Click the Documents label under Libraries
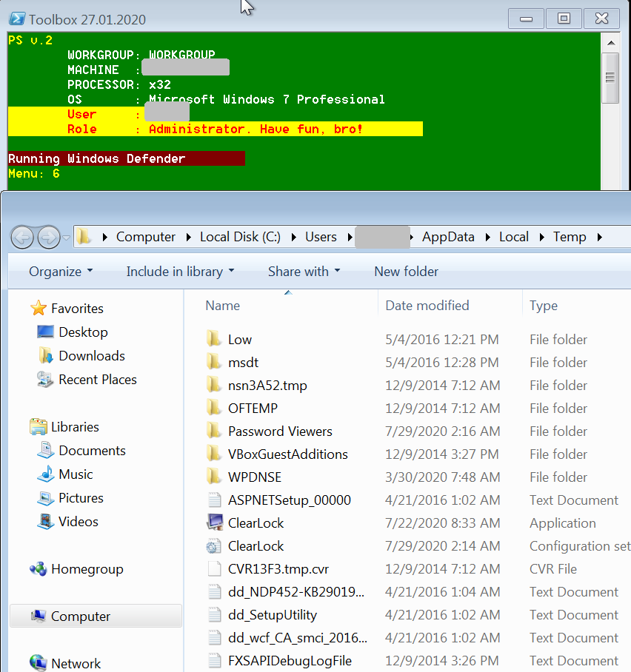The width and height of the screenshot is (631, 672). click(x=93, y=451)
